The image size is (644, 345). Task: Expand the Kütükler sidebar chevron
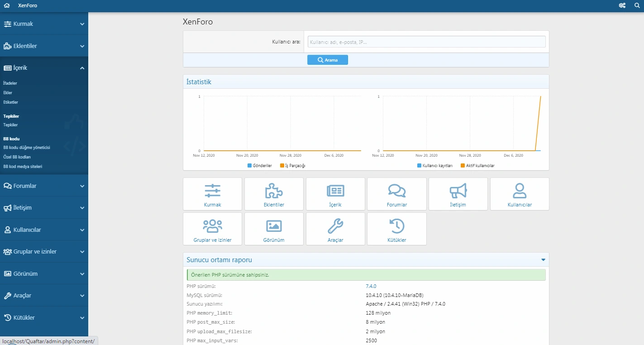(82, 318)
